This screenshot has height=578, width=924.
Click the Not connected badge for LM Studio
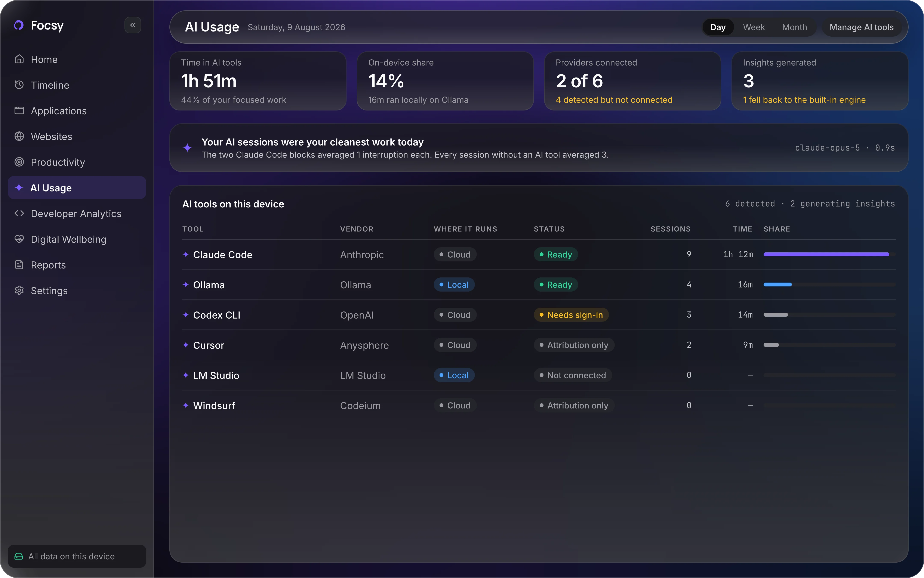(573, 375)
